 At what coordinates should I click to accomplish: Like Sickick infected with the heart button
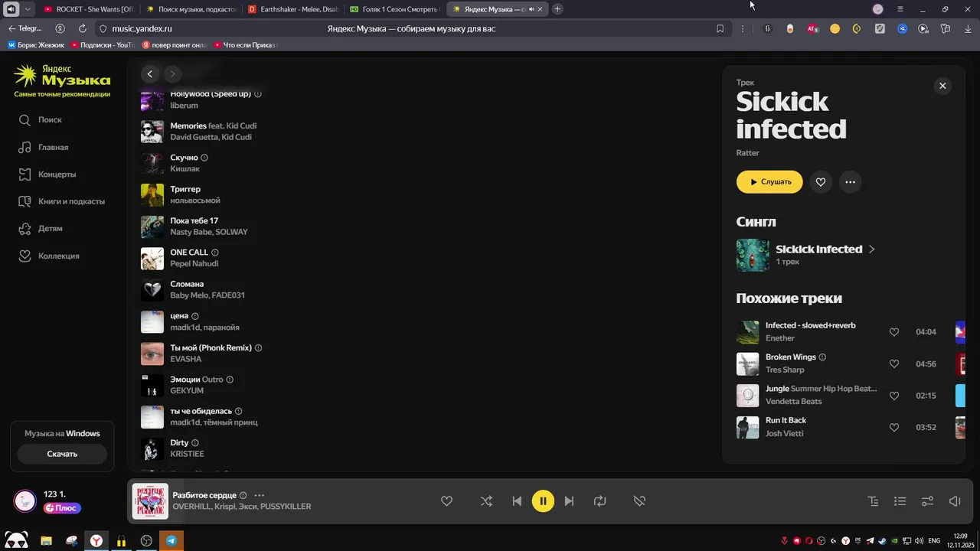pyautogui.click(x=821, y=182)
